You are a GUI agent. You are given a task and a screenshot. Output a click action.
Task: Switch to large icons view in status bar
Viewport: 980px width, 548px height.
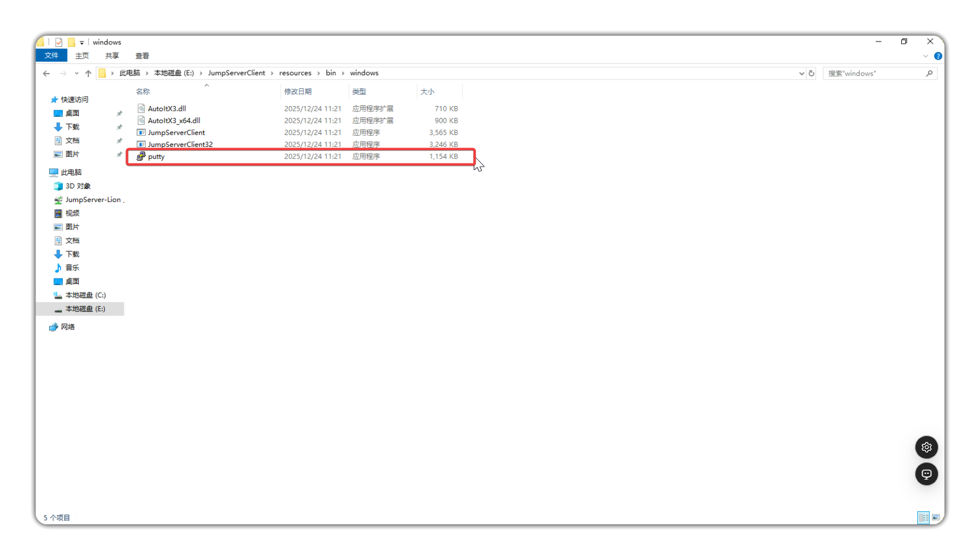tap(936, 518)
